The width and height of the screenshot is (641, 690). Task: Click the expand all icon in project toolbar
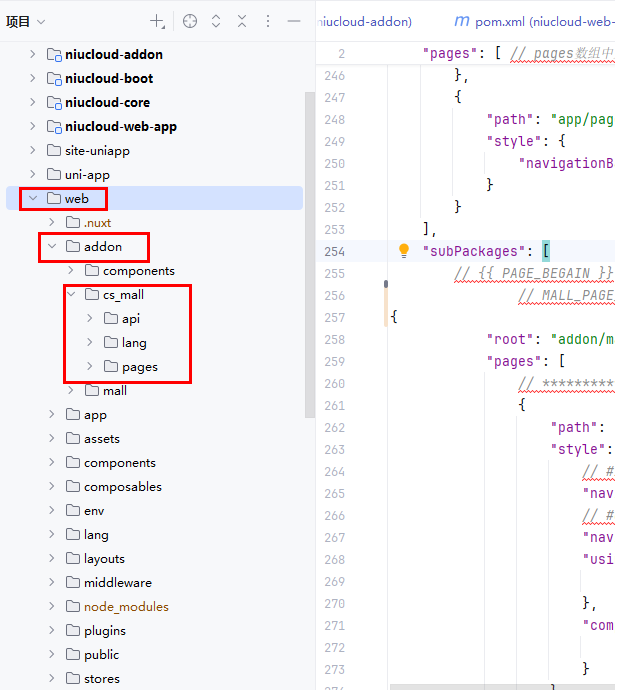tap(216, 21)
